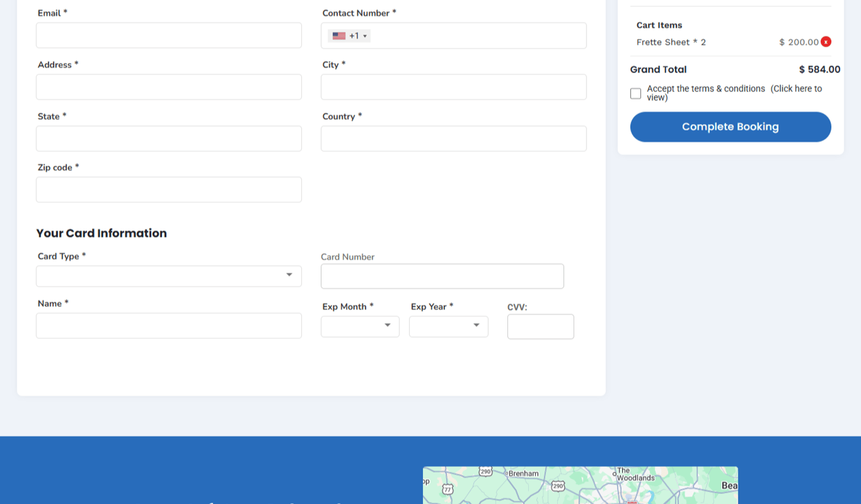Image resolution: width=861 pixels, height=504 pixels.
Task: Focus the Email input field
Action: click(169, 36)
